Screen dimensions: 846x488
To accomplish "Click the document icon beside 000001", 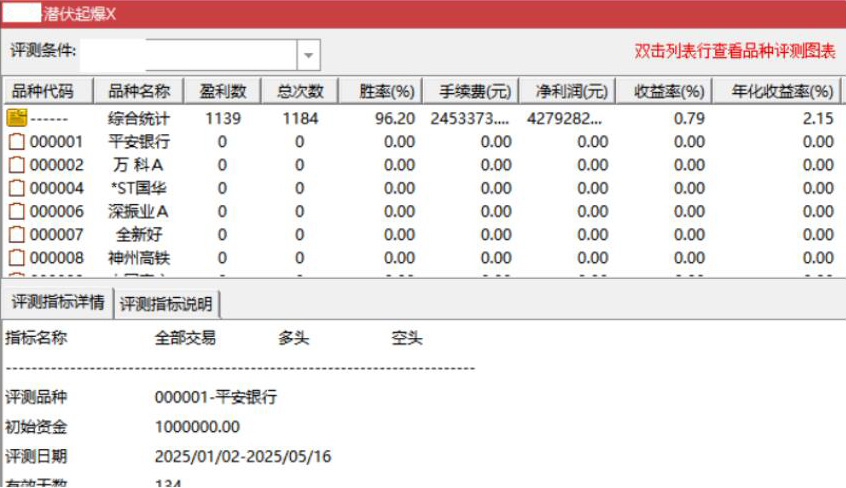I will 17,141.
